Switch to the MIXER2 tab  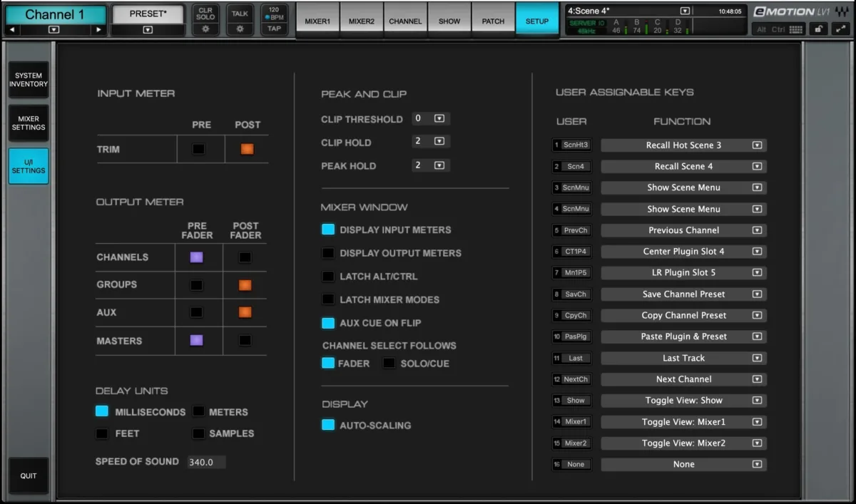(x=362, y=21)
